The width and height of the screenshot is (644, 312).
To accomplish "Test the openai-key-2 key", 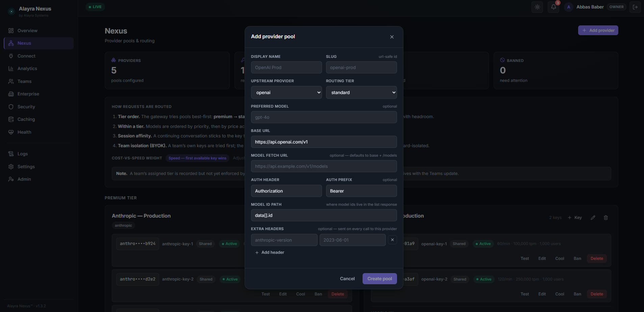I will click(525, 294).
